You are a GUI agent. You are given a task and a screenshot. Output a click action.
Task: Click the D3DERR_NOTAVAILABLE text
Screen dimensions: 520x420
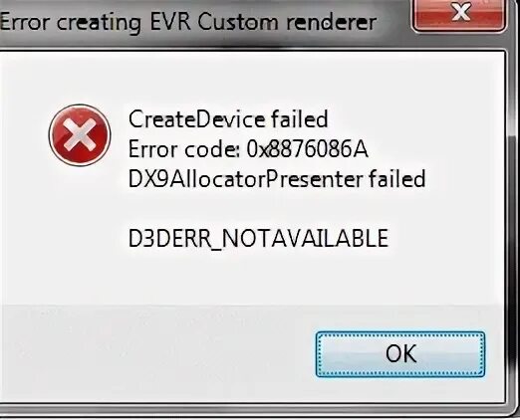tap(258, 238)
